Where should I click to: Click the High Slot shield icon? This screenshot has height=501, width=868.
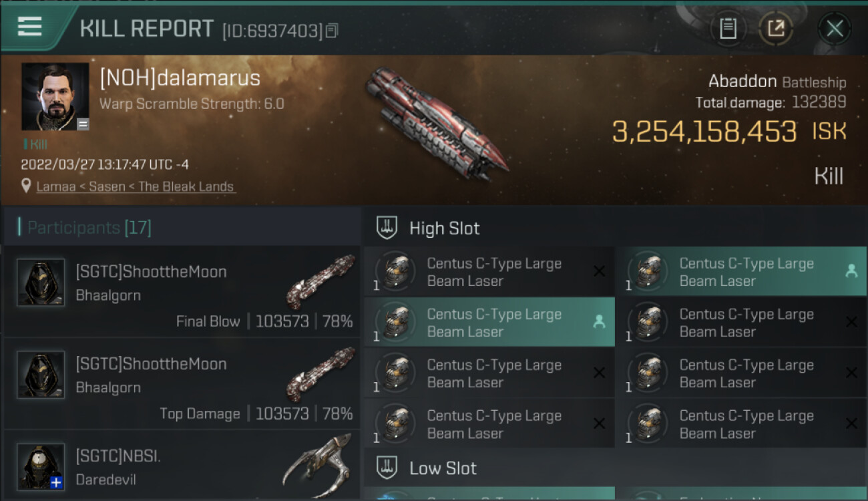click(387, 228)
